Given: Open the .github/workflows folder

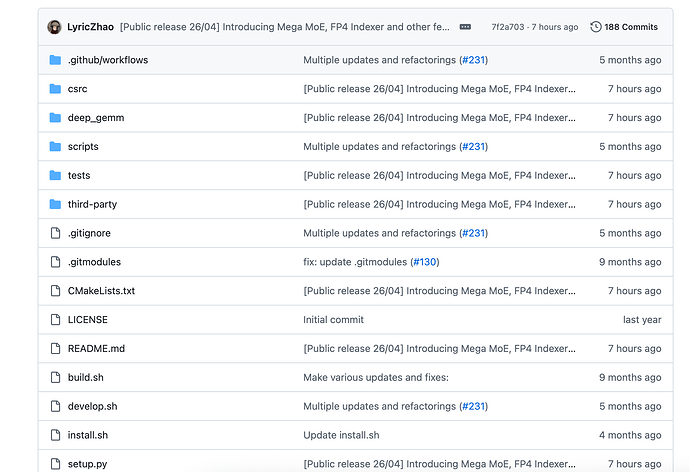Looking at the screenshot, I should tap(108, 60).
